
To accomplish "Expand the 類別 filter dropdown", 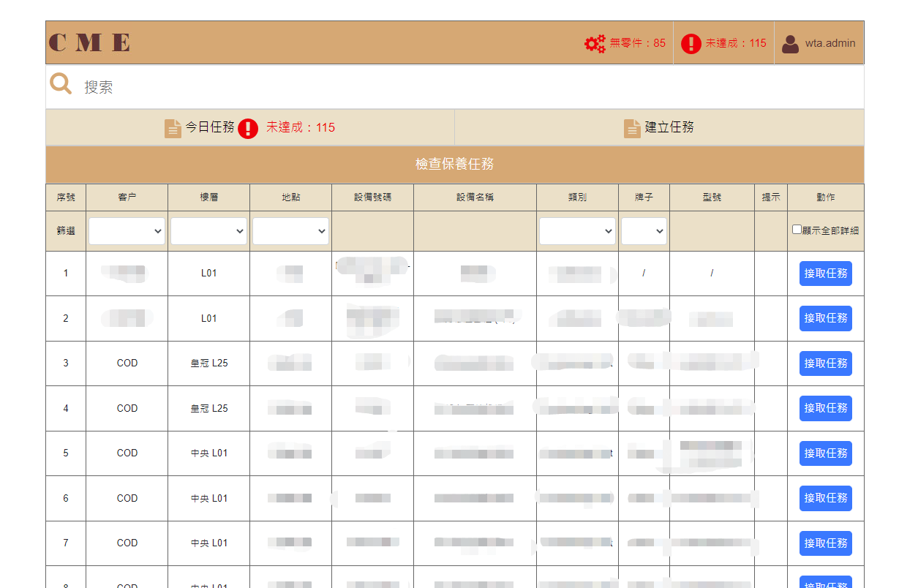I will pyautogui.click(x=577, y=230).
